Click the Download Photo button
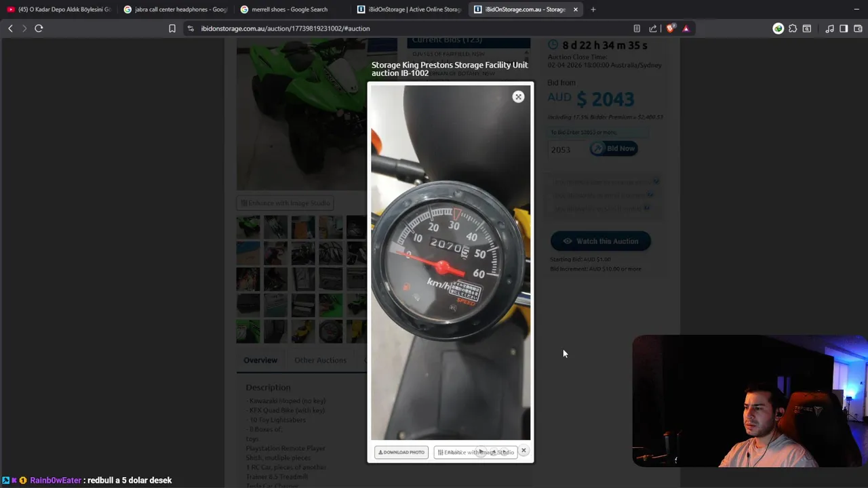The image size is (868, 488). (401, 452)
